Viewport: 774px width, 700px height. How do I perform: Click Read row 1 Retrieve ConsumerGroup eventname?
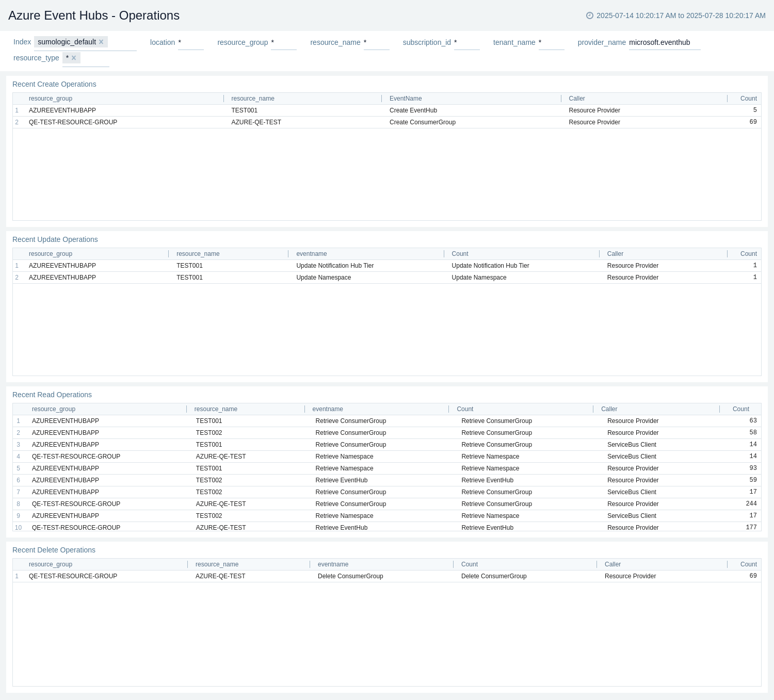pyautogui.click(x=351, y=421)
